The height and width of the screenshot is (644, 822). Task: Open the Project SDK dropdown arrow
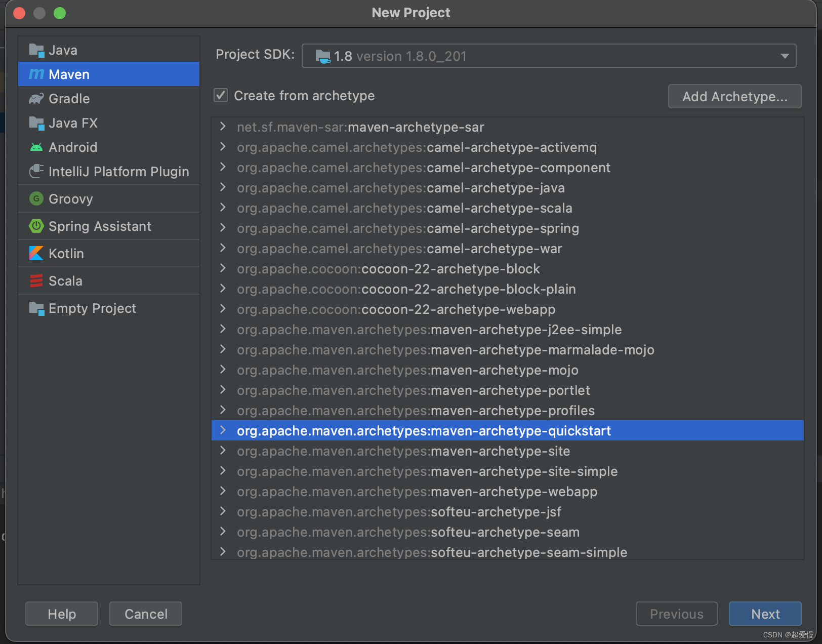click(x=785, y=56)
